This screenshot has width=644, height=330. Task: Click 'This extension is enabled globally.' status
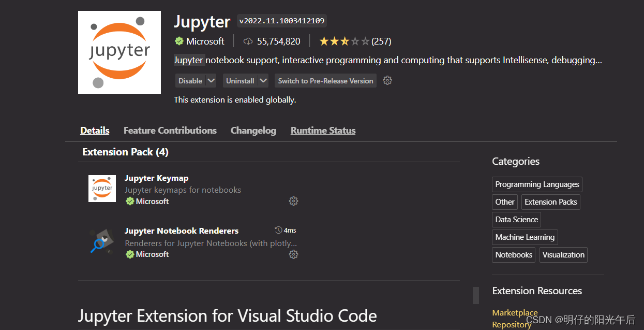point(235,100)
